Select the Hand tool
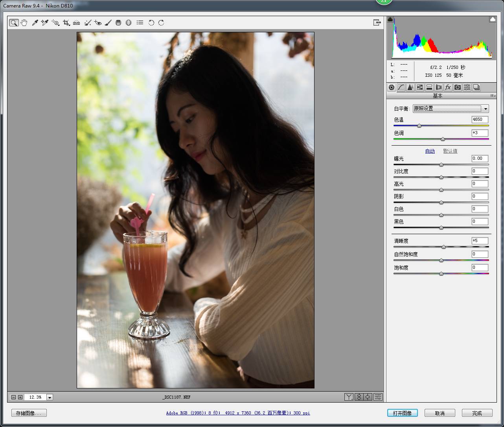504x427 pixels. [24, 23]
